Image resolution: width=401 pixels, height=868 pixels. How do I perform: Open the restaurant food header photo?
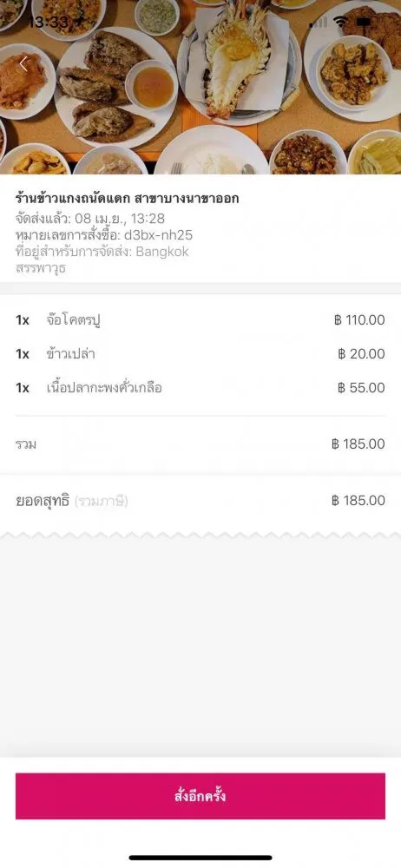(x=200, y=88)
